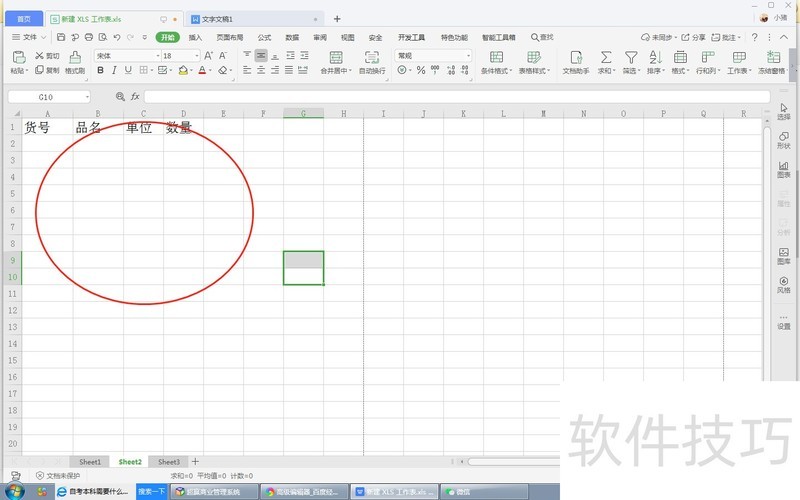Click the Shapes (形状) sidebar icon
Image resolution: width=800 pixels, height=500 pixels.
tap(783, 139)
